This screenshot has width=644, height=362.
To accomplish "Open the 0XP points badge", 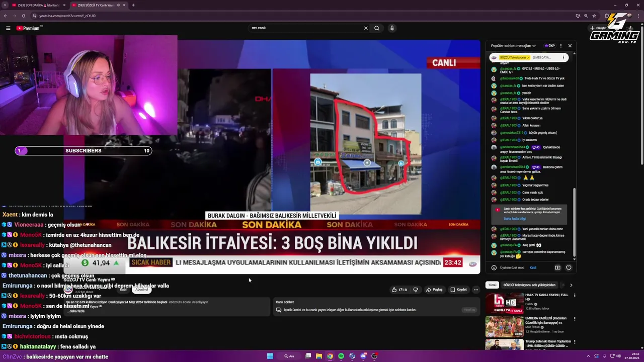I will click(549, 46).
